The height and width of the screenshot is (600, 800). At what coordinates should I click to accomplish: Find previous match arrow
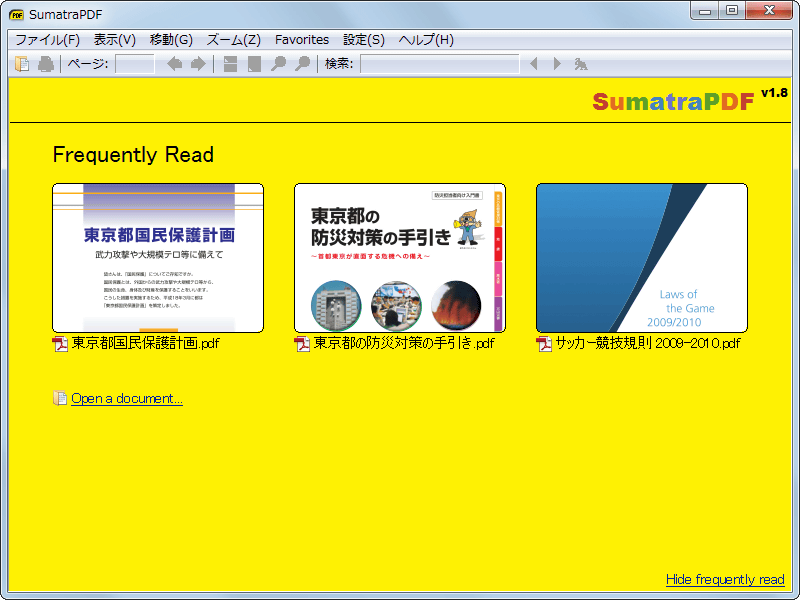pos(534,64)
